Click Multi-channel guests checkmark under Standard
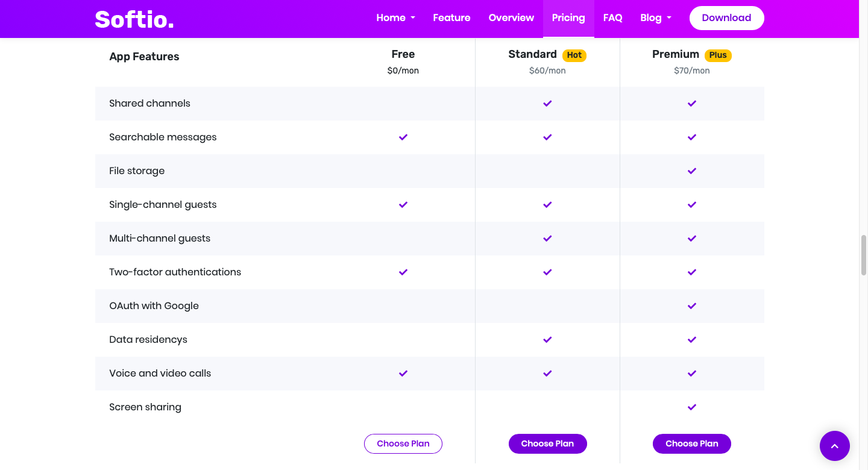 [x=547, y=239]
